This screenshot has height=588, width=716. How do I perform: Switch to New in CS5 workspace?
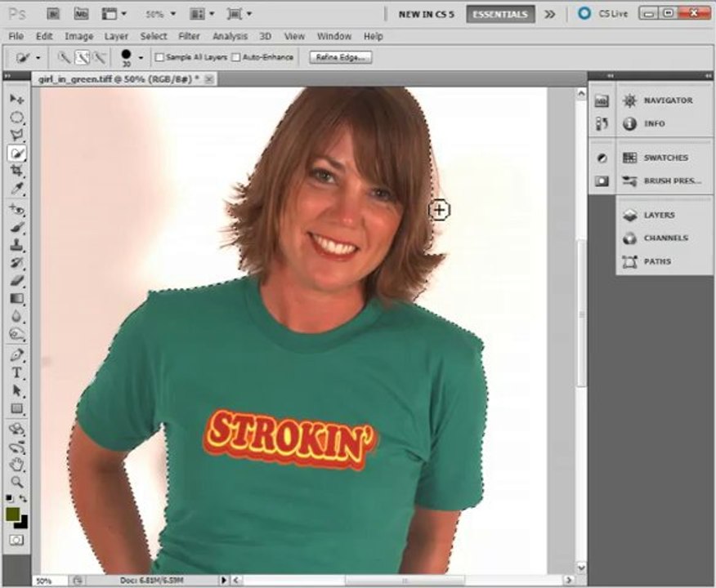click(426, 14)
